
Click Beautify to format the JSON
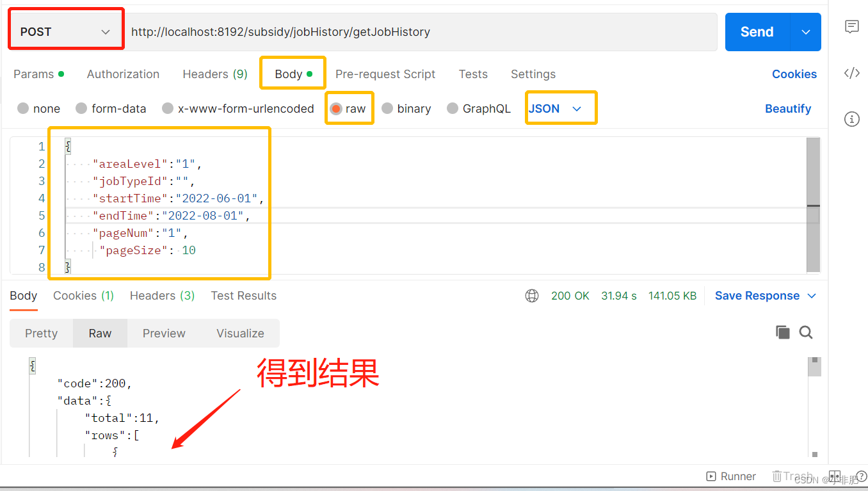[x=788, y=109]
